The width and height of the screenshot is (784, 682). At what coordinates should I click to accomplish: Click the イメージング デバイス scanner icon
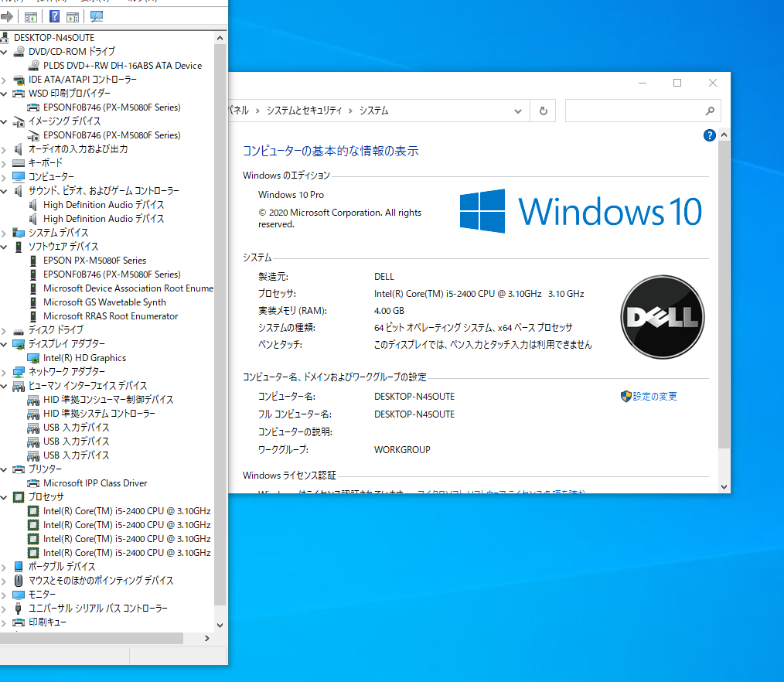pos(19,121)
